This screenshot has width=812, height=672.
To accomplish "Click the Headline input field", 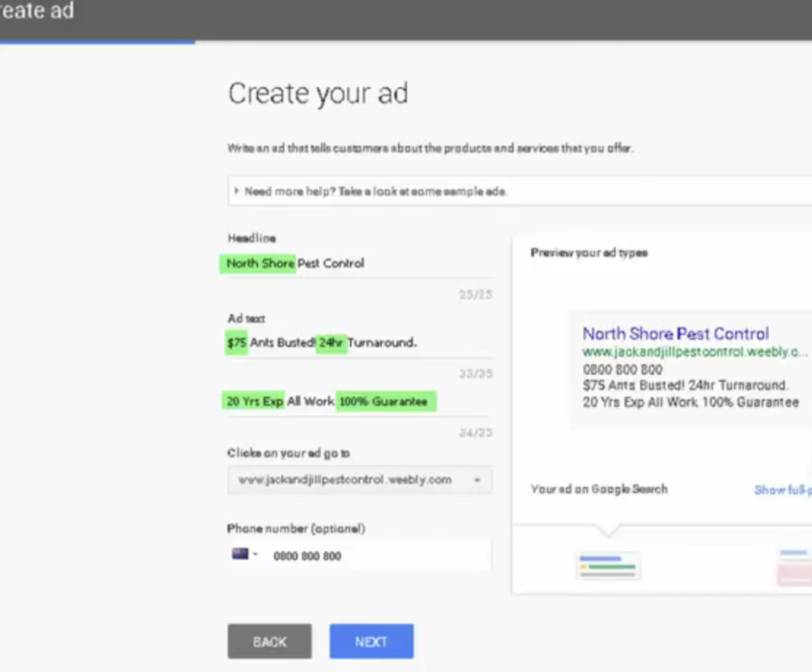I will [360, 263].
